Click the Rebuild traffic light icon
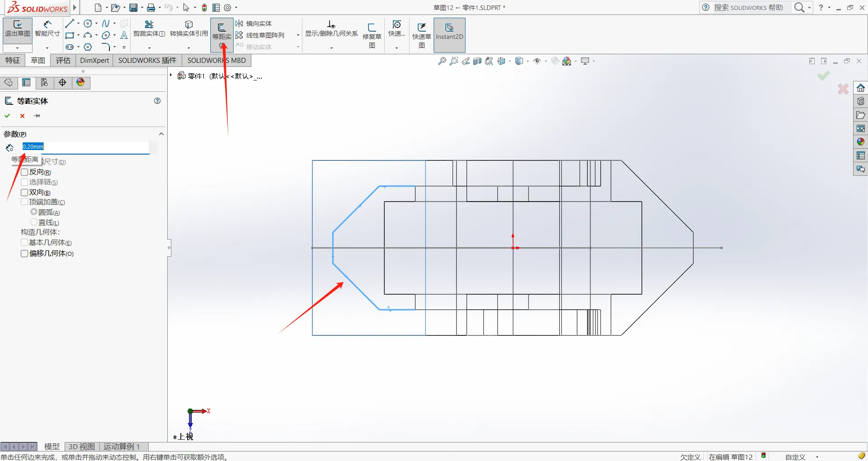Image resolution: width=868 pixels, height=461 pixels. tap(204, 8)
